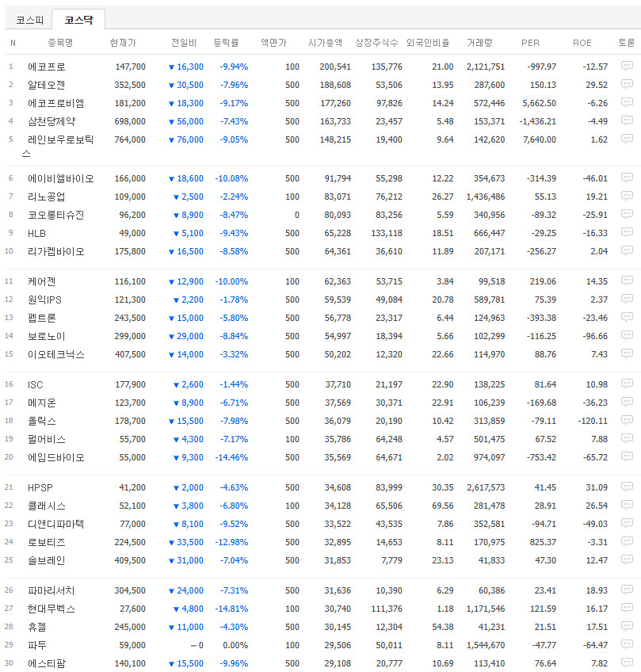Open the 보로노이 stock link

tap(46, 336)
